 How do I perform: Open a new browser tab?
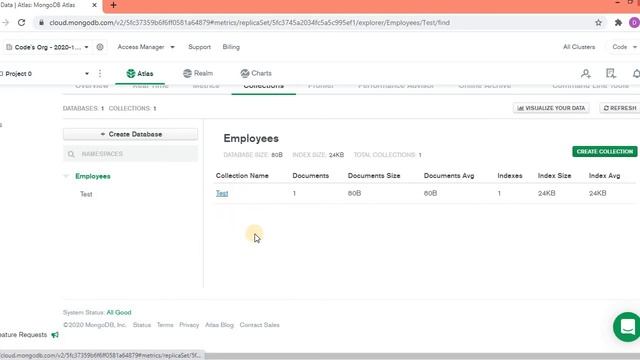click(113, 5)
